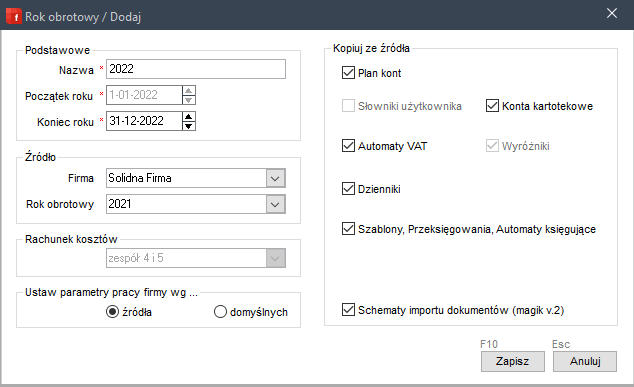This screenshot has height=387, width=634.
Task: Select the domyślnych radio option
Action: click(220, 312)
